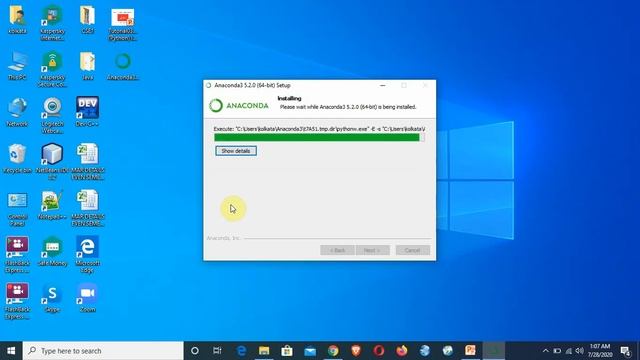Select the Recycle Bin icon
Screen dimensions: 640x360
(17, 159)
